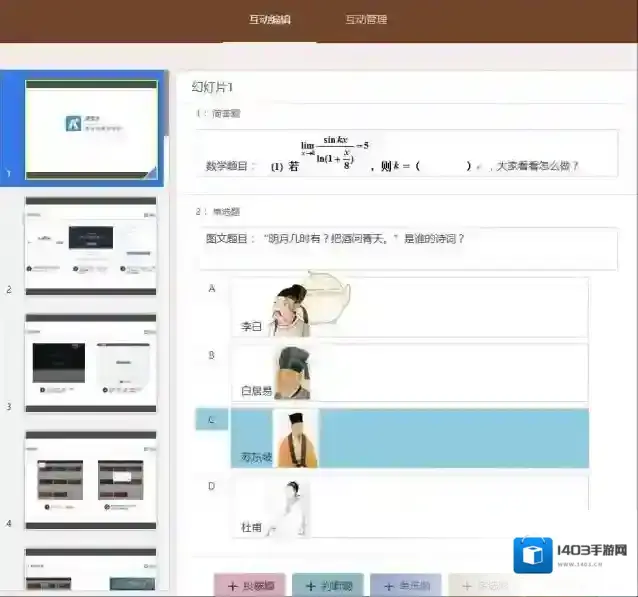Choose option A 李白

(x=409, y=308)
